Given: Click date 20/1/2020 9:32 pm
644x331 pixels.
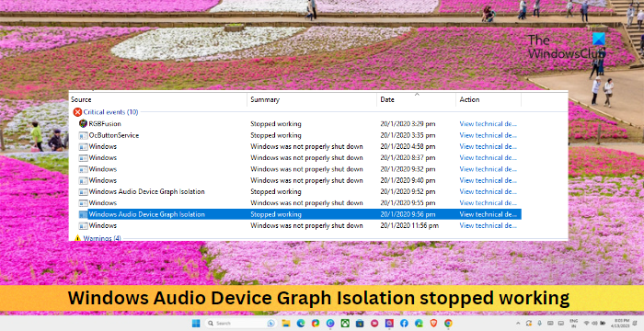Looking at the screenshot, I should tap(408, 169).
